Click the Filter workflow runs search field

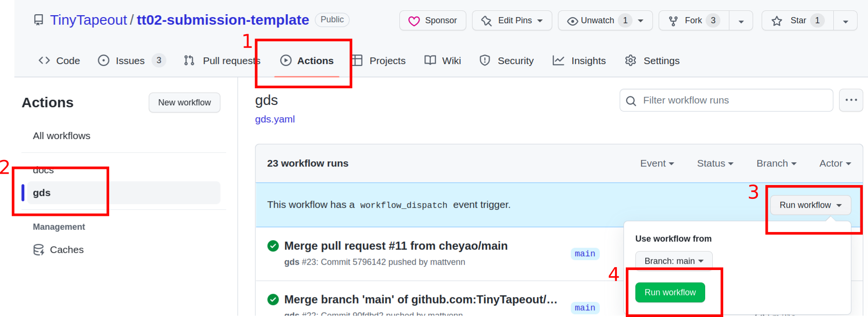tap(726, 100)
